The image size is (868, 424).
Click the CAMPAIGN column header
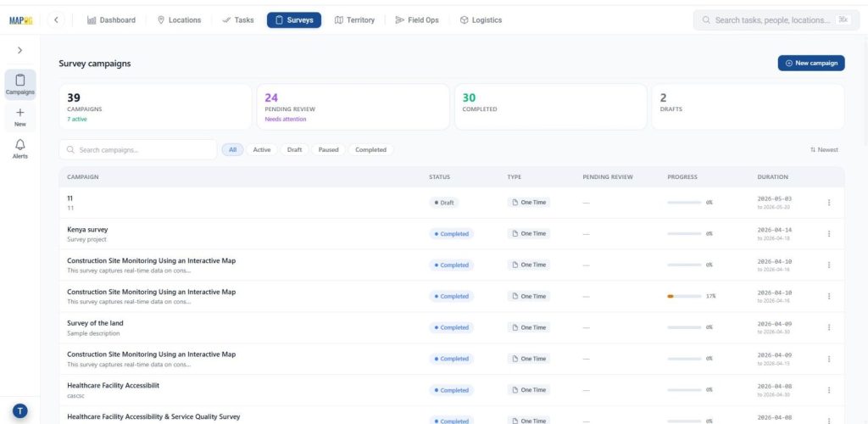pos(82,177)
